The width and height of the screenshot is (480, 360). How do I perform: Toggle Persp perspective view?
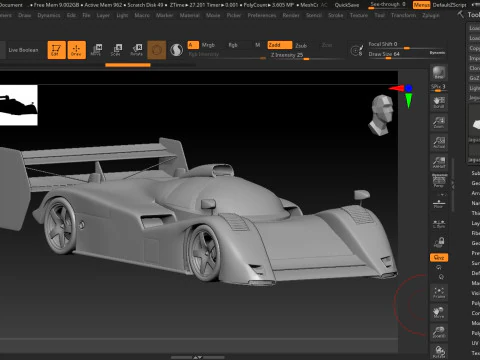click(x=439, y=181)
